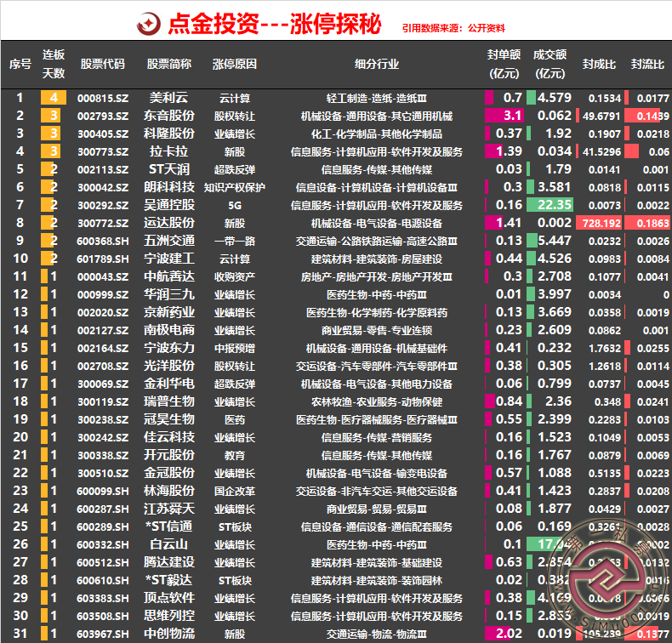This screenshot has width=672, height=643.
Task: Click stock code 300510.SZ
Action: tap(103, 474)
